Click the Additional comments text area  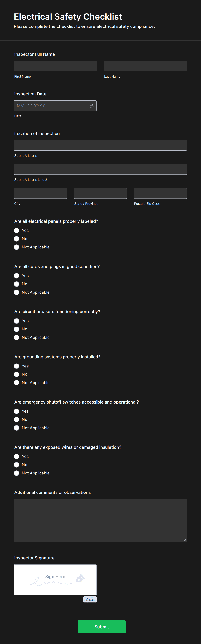(x=100, y=521)
